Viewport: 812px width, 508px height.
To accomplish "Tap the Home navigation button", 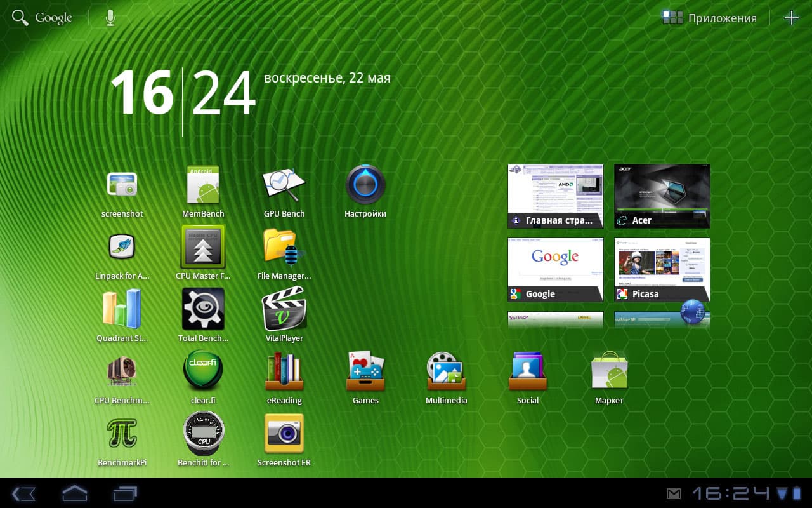I will pos(74,493).
